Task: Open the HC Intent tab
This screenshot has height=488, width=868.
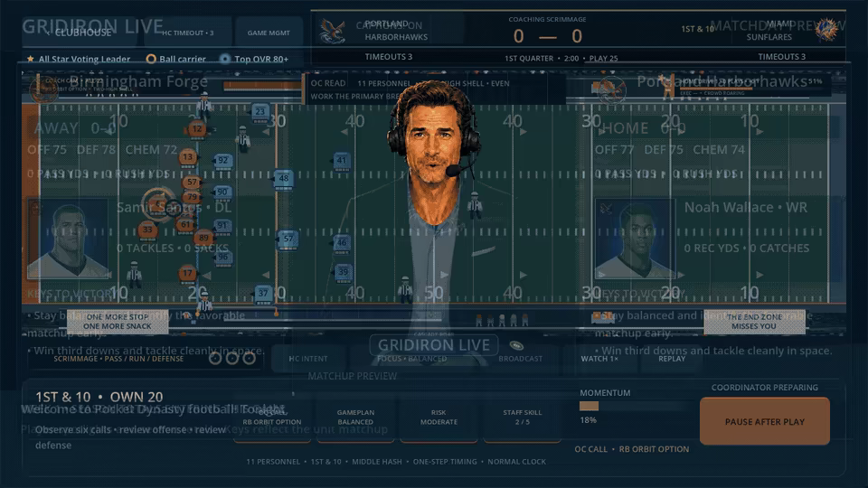Action: click(x=307, y=359)
